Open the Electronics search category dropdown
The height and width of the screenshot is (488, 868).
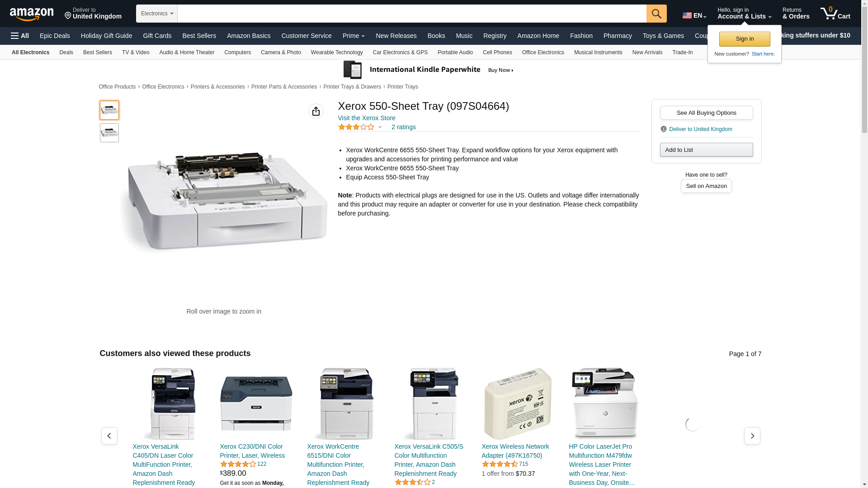(157, 14)
